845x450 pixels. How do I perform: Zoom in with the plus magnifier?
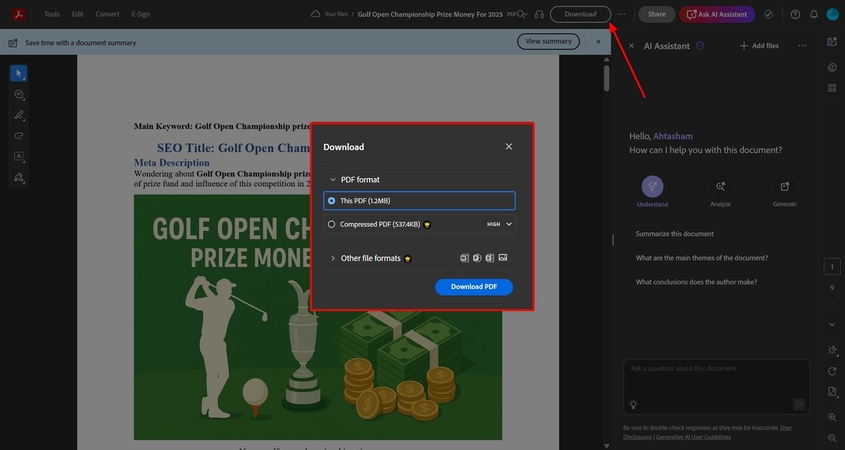point(832,418)
